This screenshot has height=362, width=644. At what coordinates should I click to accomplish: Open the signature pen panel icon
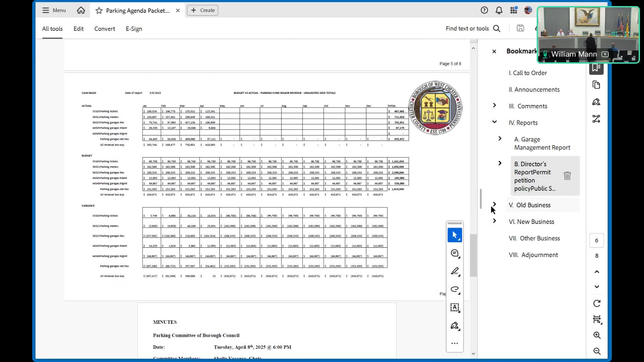596,102
